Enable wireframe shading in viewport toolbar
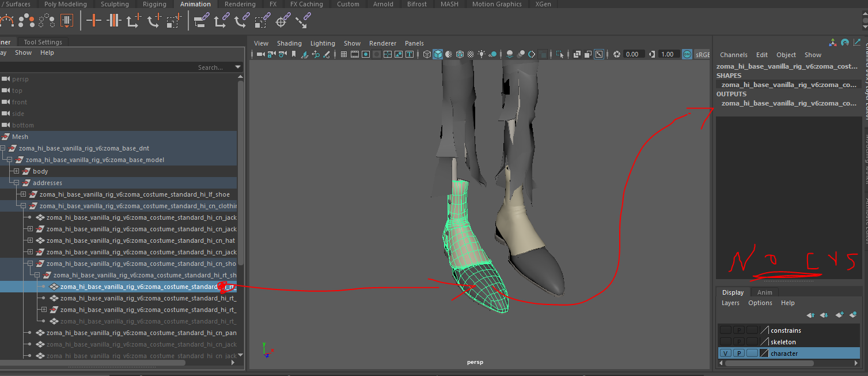 (x=427, y=54)
